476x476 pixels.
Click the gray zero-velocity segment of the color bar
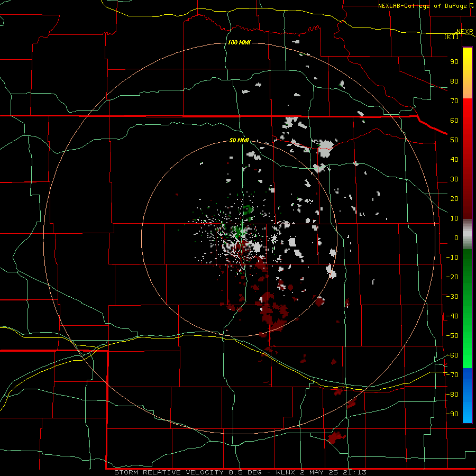pos(467,234)
